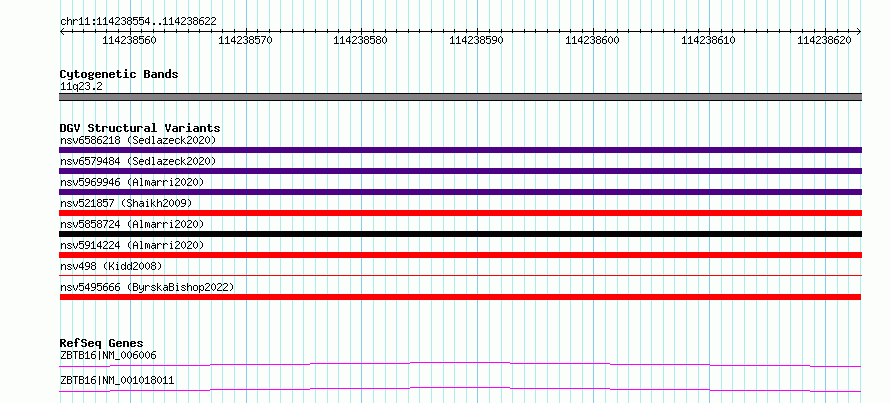Open the DGV Structural Variants track title

pos(140,128)
